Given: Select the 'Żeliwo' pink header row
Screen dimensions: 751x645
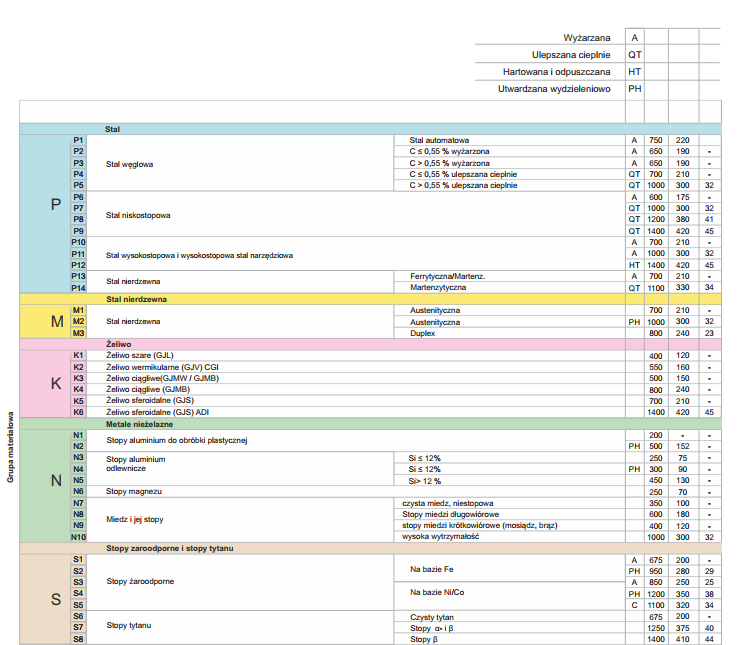Looking at the screenshot, I should coord(370,344).
